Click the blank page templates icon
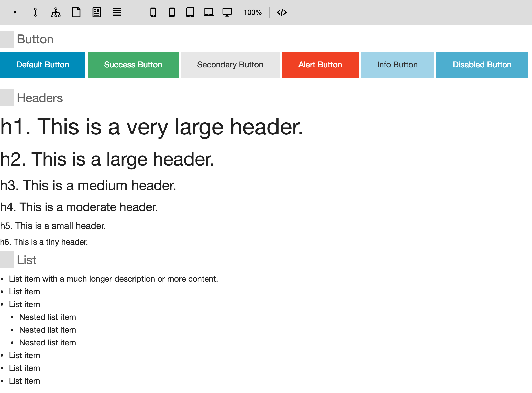532x393 pixels. (x=76, y=12)
